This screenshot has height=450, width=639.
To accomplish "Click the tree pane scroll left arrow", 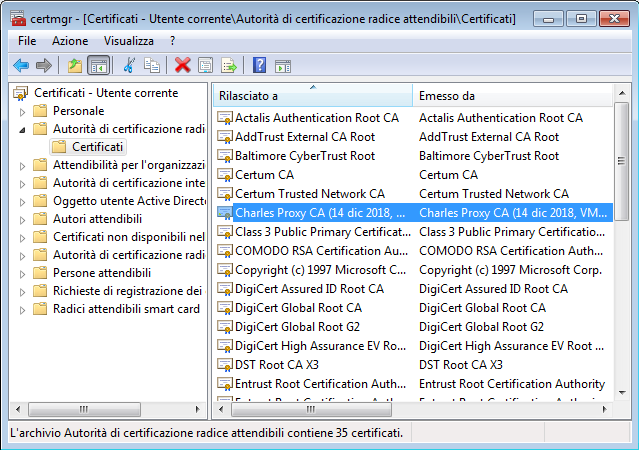I will tap(18, 409).
